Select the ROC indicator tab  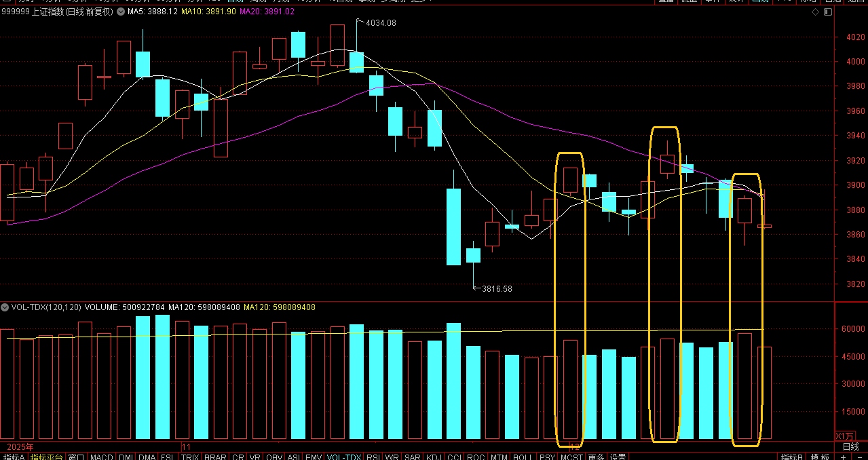(476, 457)
